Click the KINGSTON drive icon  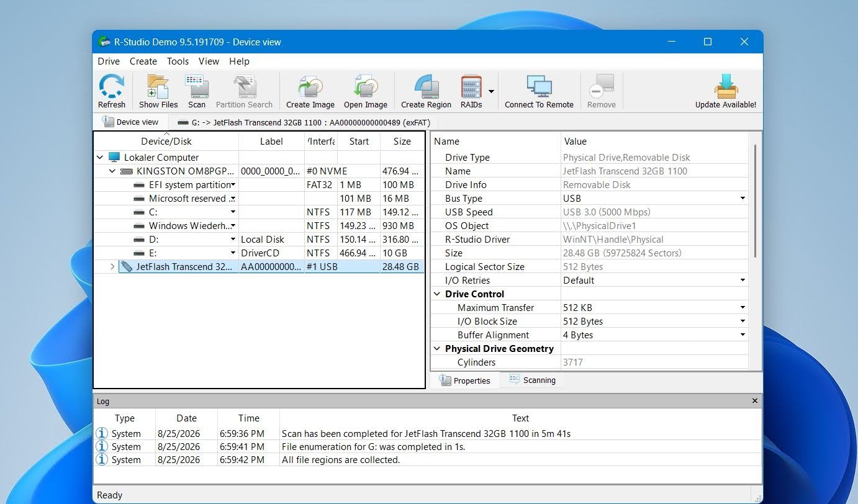pos(127,171)
